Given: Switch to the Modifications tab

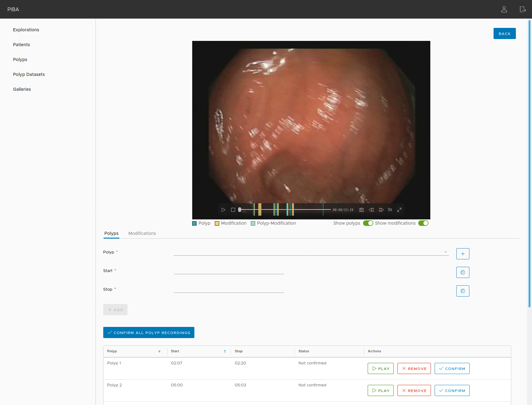Looking at the screenshot, I should 142,233.
